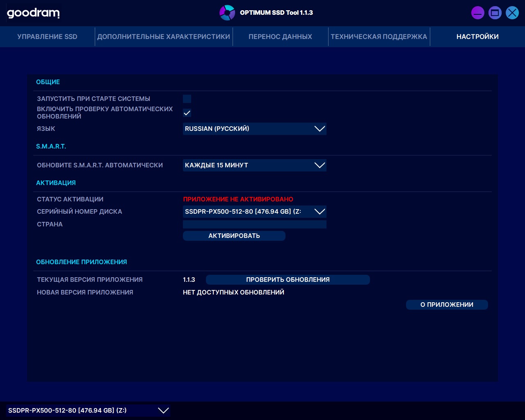Click the Статус активации label
This screenshot has height=420, width=525.
pyautogui.click(x=70, y=199)
